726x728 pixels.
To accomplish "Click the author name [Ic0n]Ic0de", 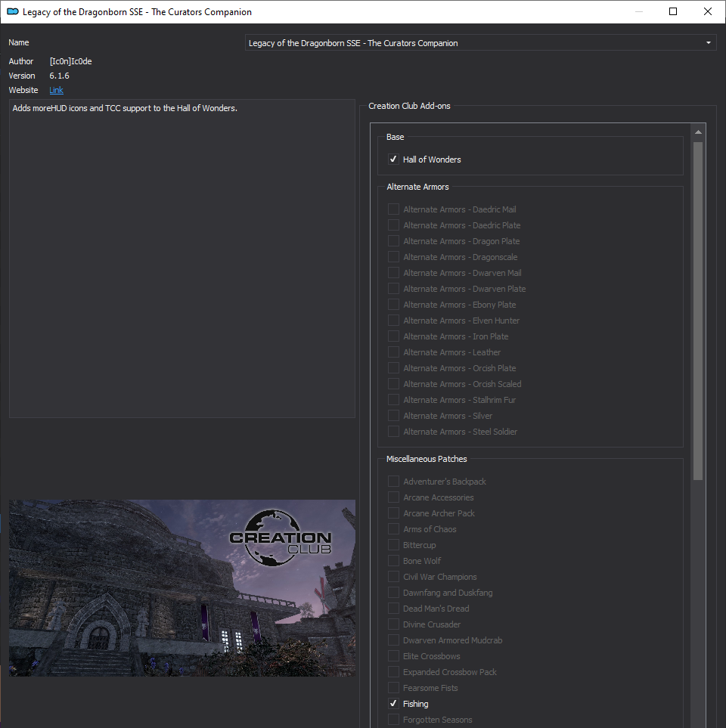I will [x=70, y=61].
